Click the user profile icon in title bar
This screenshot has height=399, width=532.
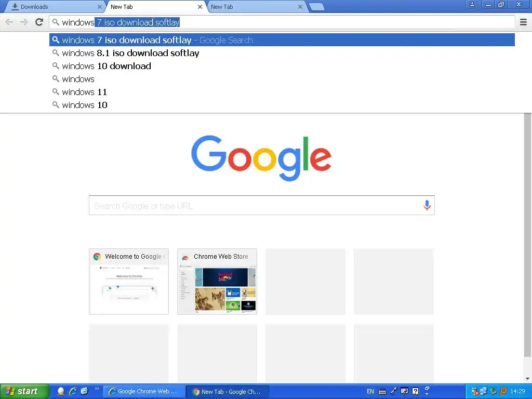[472, 4]
